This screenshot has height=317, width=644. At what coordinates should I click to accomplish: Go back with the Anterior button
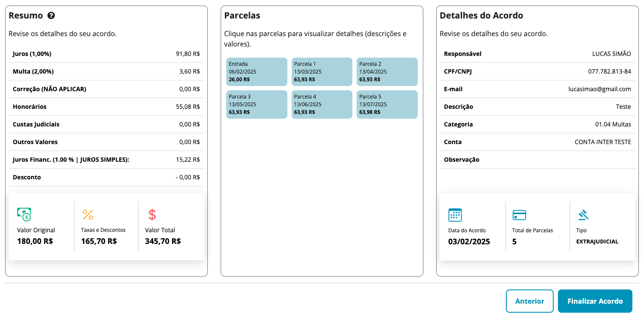click(530, 301)
